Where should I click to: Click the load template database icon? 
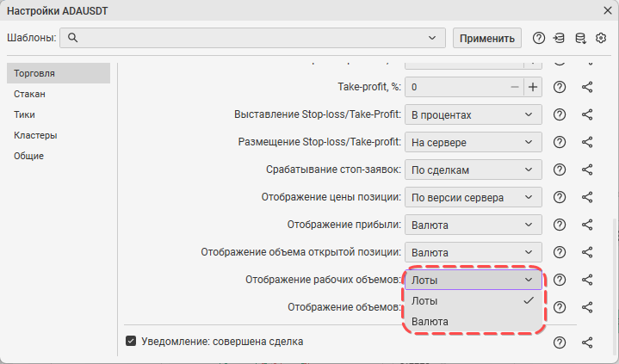click(x=559, y=39)
